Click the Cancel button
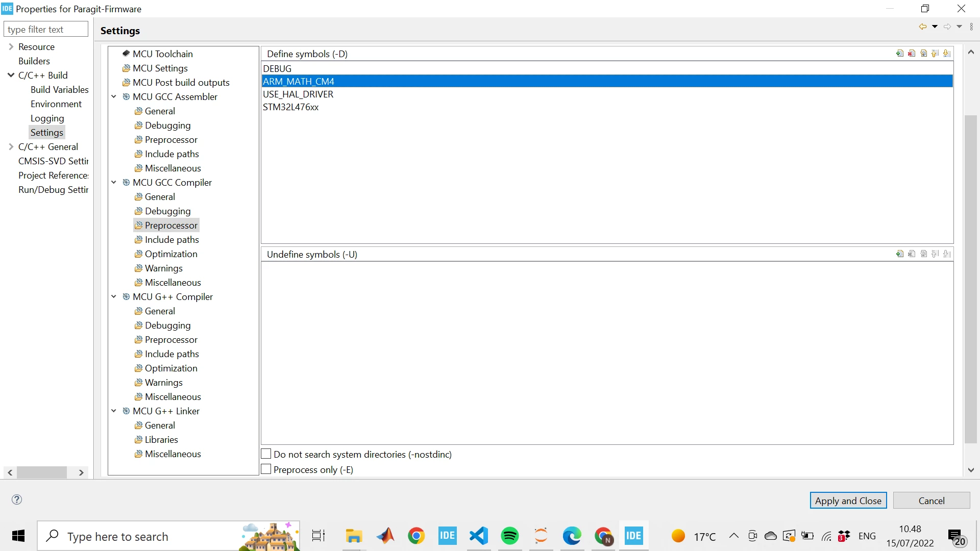 pos(931,500)
